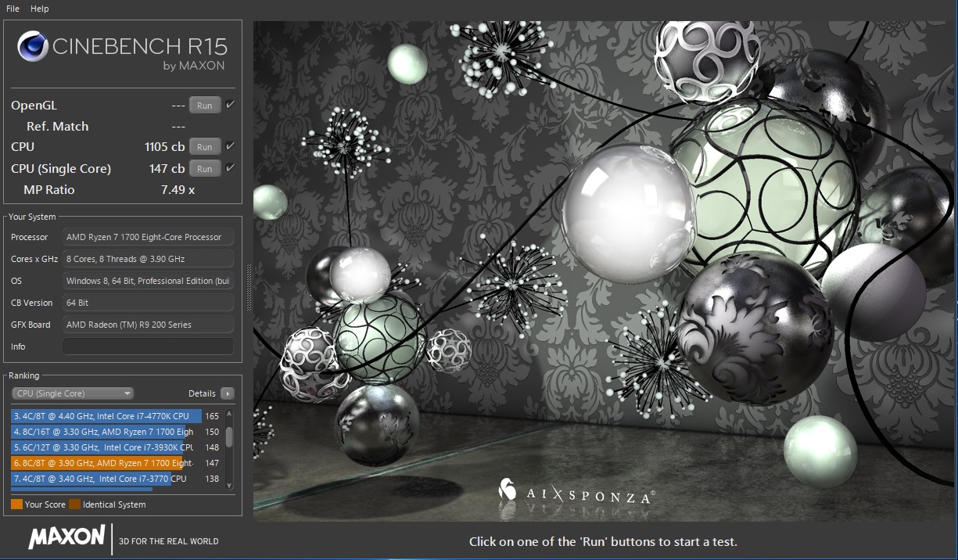
Task: Toggle the CPU (Single Core) checkbox
Action: (x=231, y=168)
